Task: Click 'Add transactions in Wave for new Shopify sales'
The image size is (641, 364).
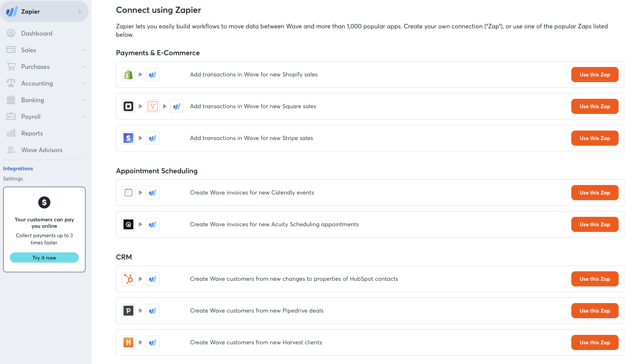Action: point(254,75)
